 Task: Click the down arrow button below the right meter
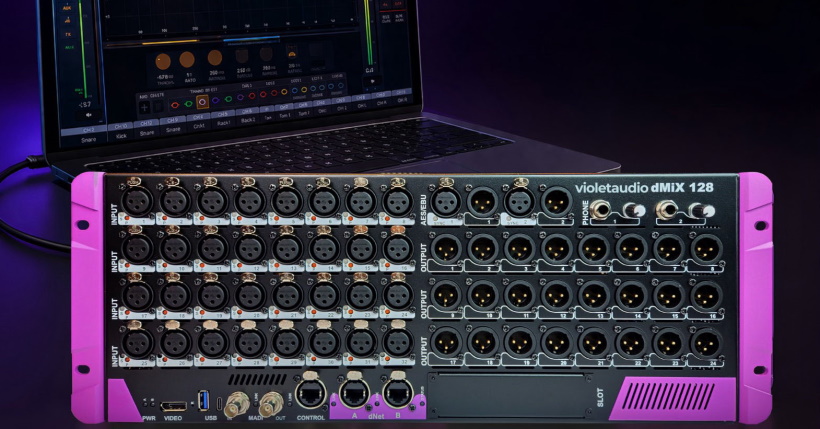[x=372, y=82]
